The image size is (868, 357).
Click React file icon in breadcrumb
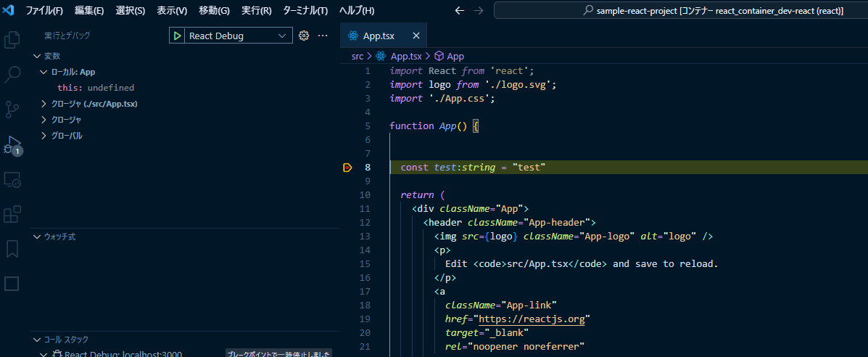[x=380, y=56]
